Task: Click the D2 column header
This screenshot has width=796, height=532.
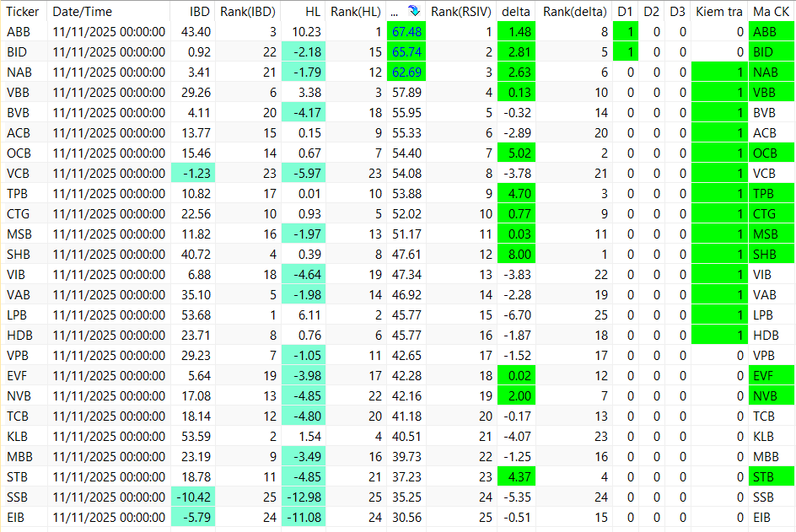Action: [651, 11]
